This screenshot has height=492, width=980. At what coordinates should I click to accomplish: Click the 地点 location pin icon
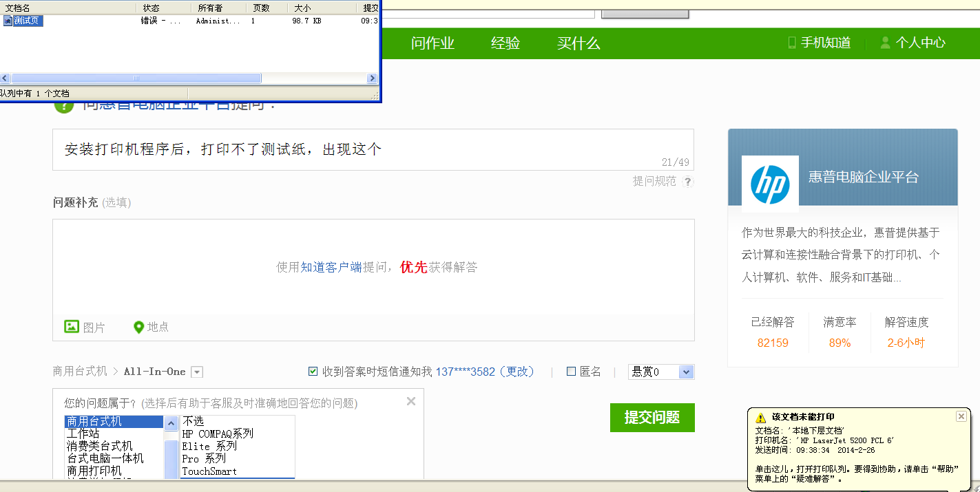pyautogui.click(x=138, y=328)
